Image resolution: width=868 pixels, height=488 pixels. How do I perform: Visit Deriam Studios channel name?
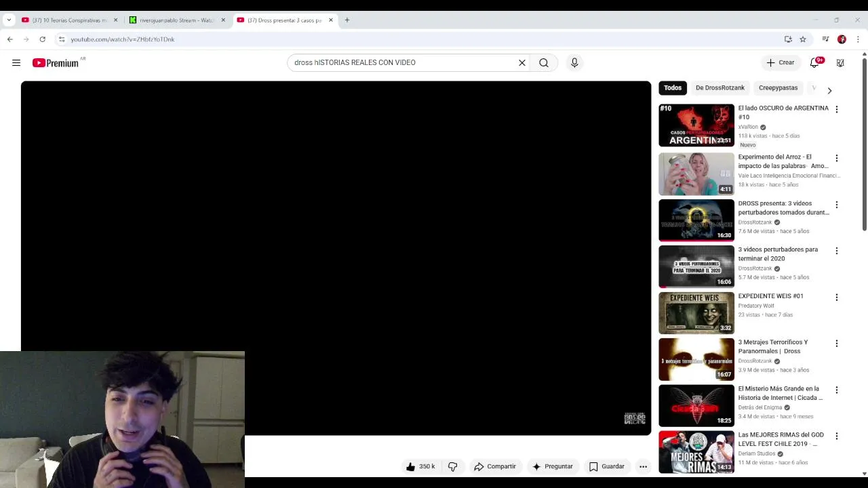pos(757,454)
